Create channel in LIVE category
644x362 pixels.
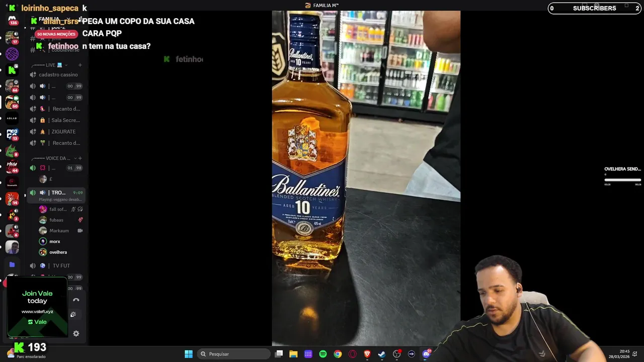click(79, 65)
